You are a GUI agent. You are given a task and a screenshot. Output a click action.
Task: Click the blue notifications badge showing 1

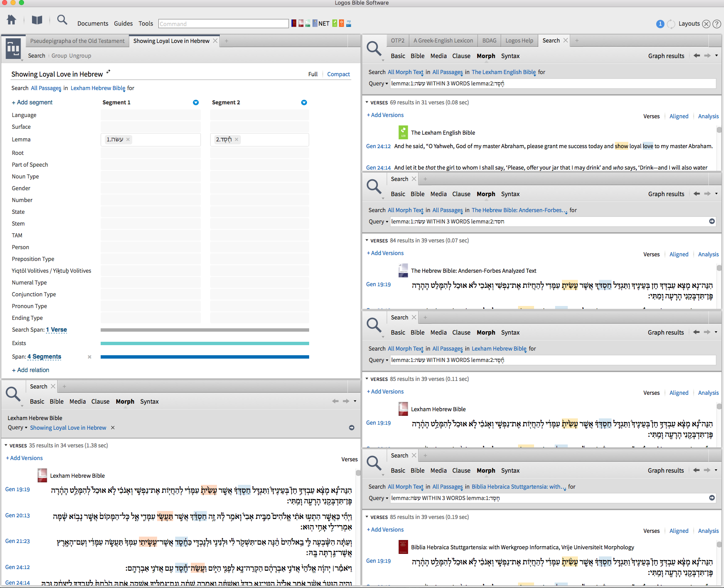coord(660,24)
